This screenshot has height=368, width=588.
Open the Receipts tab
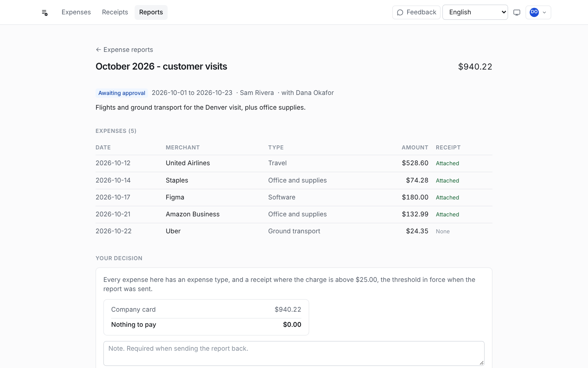coord(115,12)
